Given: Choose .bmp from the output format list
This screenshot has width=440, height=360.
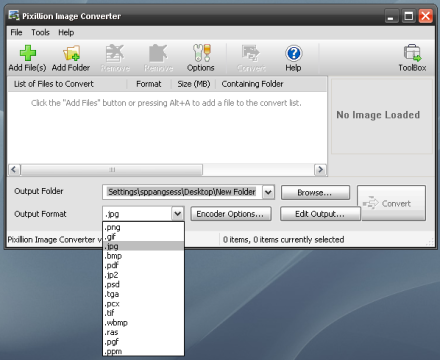Looking at the screenshot, I should [x=143, y=256].
